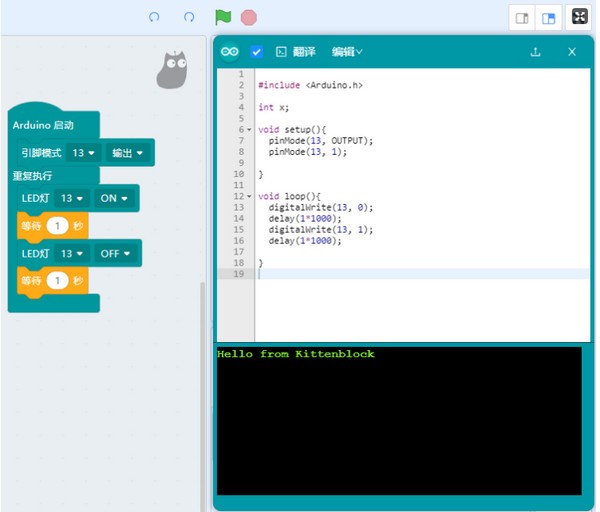Toggle the blue checkbox beside Arduino logo
The image size is (600, 512).
tap(257, 52)
